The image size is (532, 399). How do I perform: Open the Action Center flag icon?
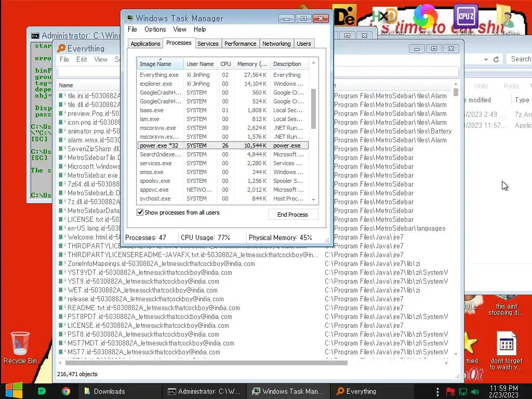[x=450, y=392]
